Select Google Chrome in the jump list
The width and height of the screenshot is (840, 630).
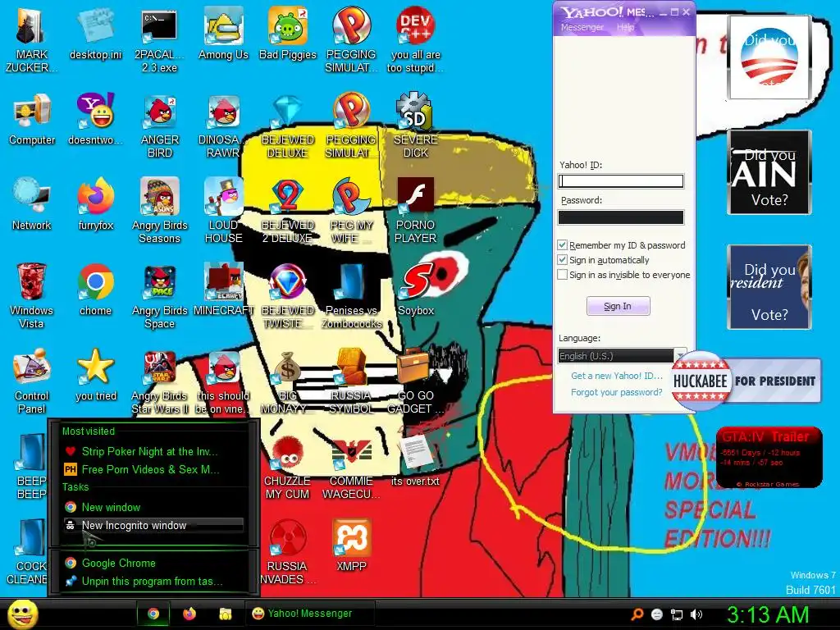coord(153,563)
